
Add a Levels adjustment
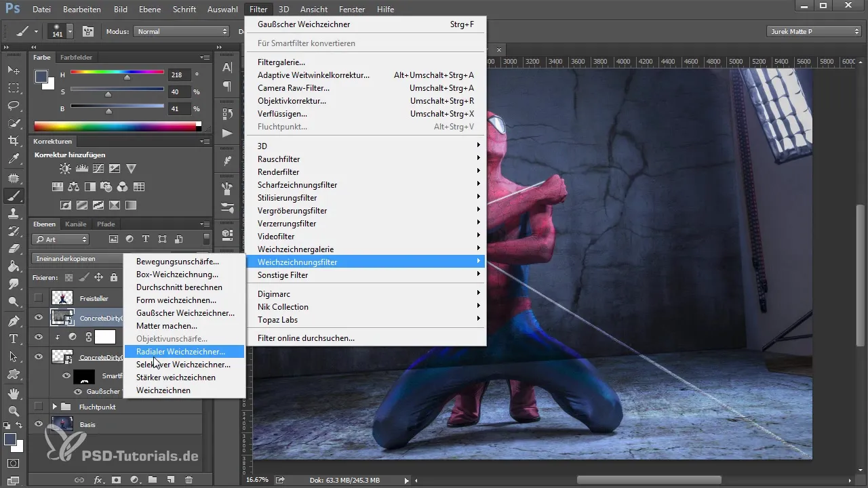82,168
